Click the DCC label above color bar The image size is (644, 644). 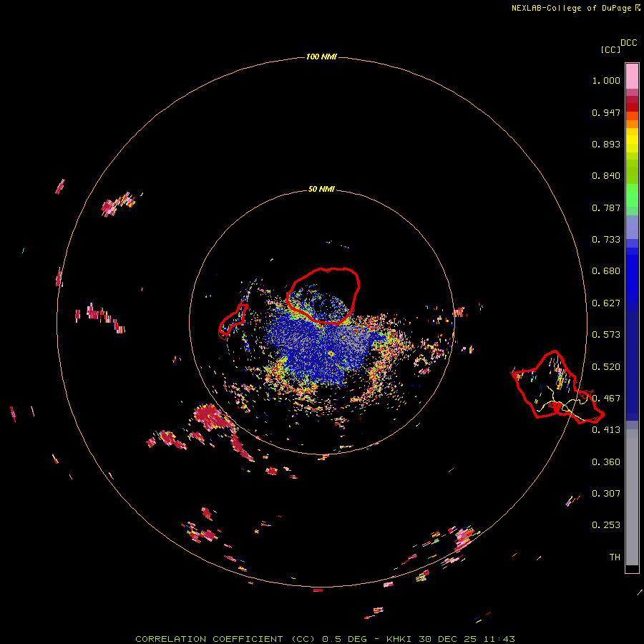tap(629, 43)
